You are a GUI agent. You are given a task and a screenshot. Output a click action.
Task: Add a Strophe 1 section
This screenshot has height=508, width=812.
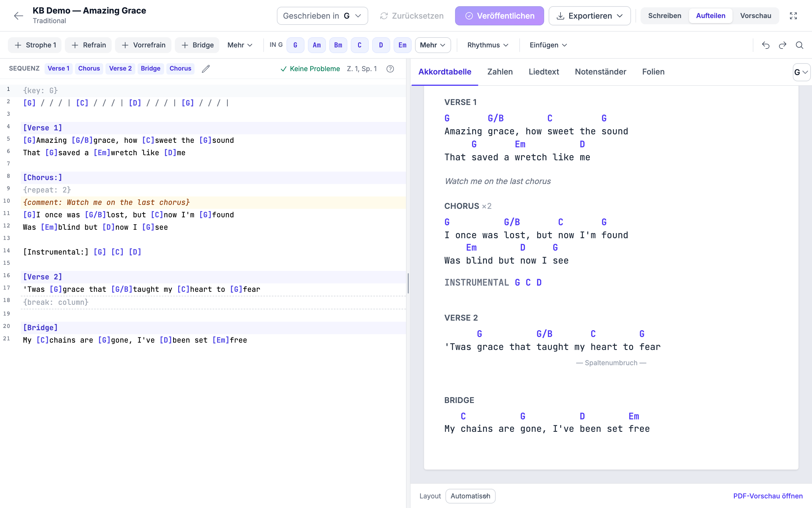pos(35,45)
